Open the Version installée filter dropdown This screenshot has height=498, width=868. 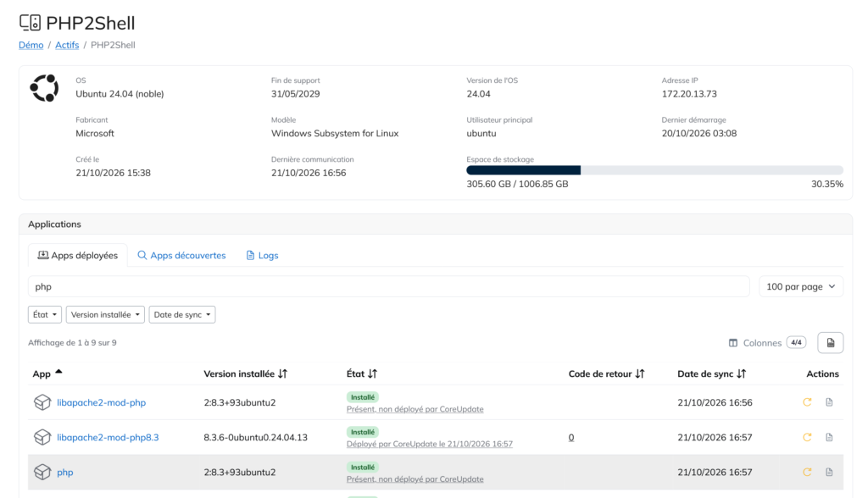[105, 315]
